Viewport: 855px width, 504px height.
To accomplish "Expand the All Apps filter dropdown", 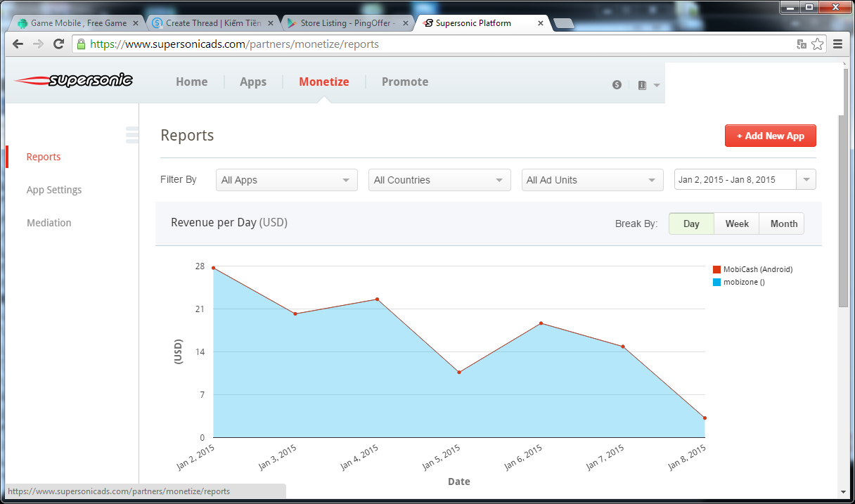I will pyautogui.click(x=287, y=180).
